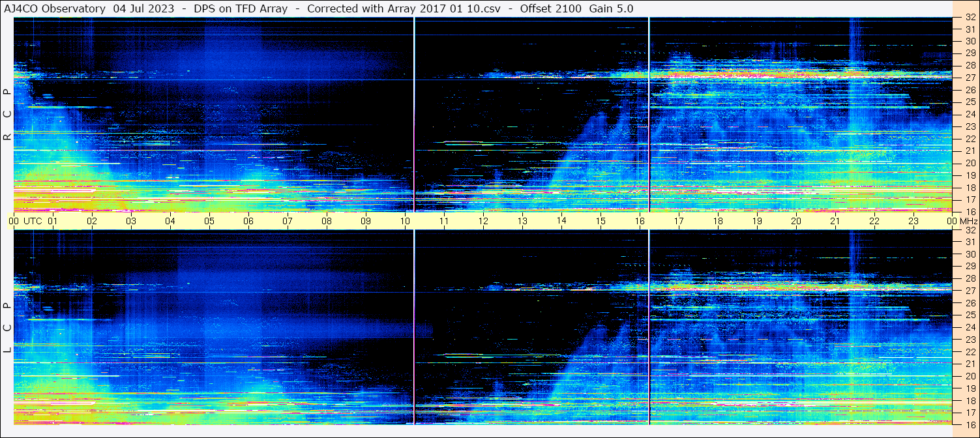Select 'Corrected with Array 2017 01 10.csv' text

pyautogui.click(x=403, y=8)
